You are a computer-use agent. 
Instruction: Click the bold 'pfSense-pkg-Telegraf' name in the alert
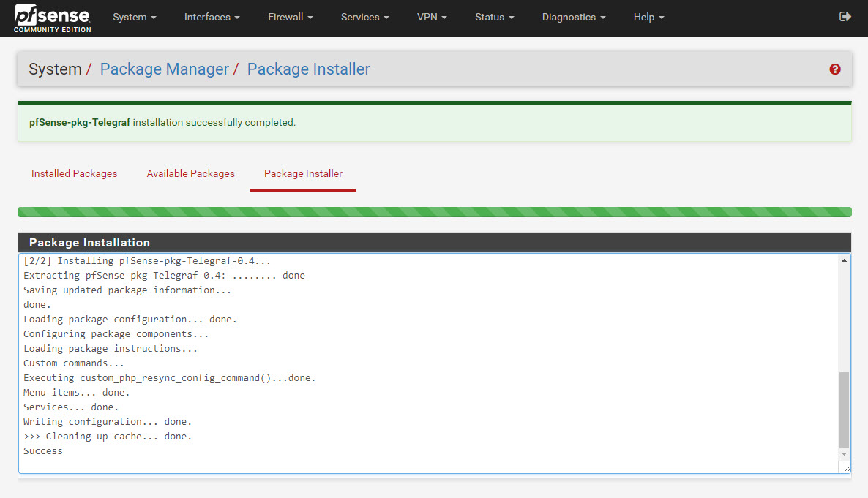[x=80, y=122]
